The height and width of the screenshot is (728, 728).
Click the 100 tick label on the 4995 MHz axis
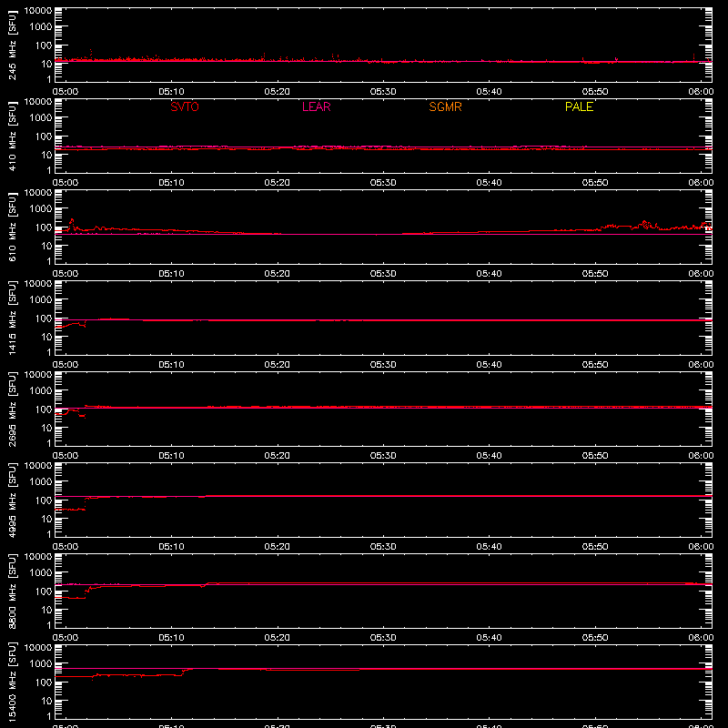pyautogui.click(x=44, y=500)
